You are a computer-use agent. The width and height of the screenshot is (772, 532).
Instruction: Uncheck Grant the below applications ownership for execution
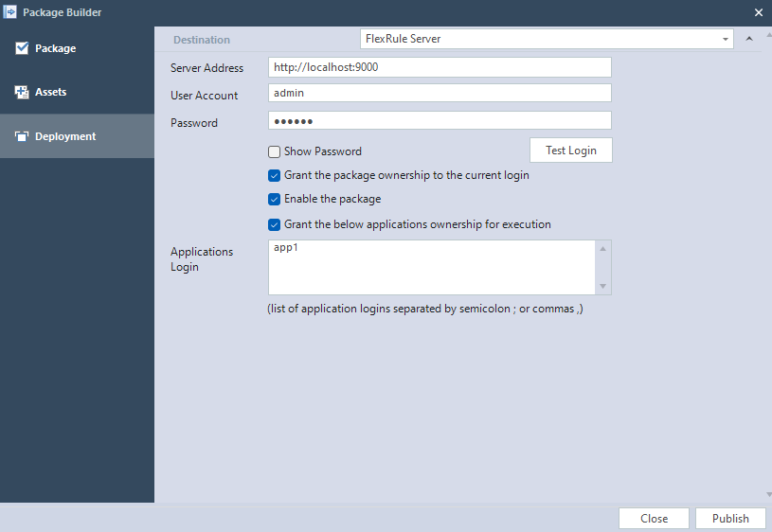click(x=275, y=224)
